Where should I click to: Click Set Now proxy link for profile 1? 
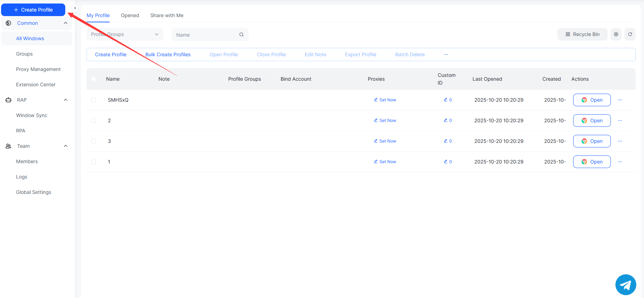pos(385,162)
